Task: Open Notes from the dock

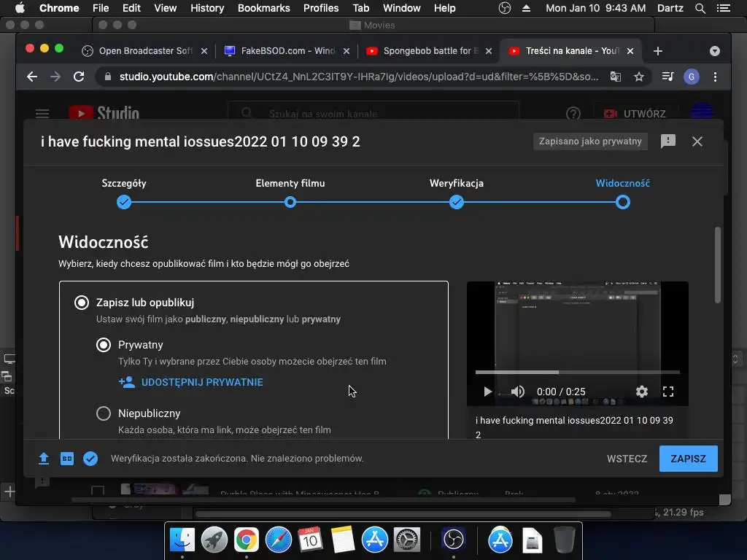Action: [x=343, y=540]
